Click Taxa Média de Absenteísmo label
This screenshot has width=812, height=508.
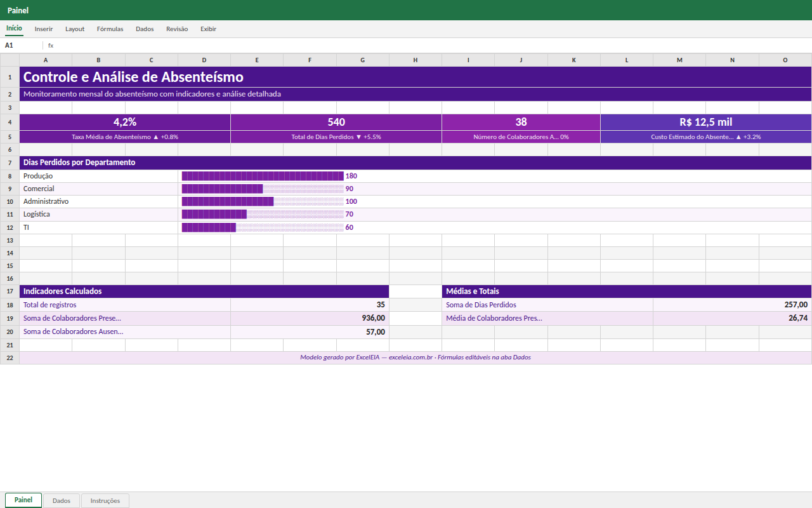pos(125,137)
